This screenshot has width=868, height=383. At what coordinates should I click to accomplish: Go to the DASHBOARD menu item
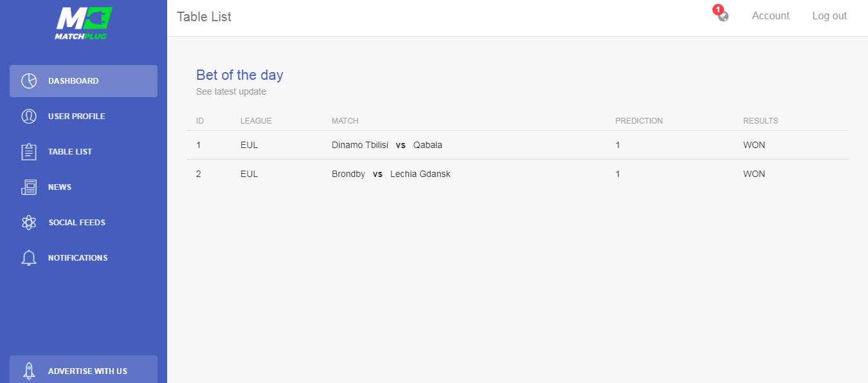click(84, 81)
